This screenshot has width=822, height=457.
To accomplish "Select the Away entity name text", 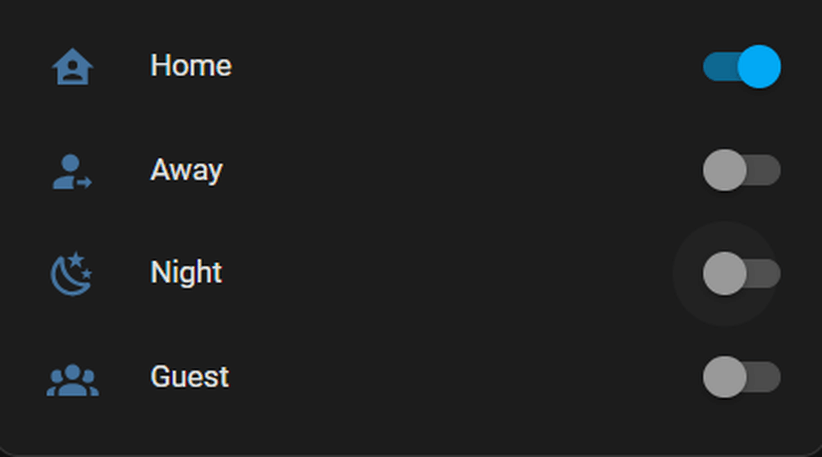I will [x=186, y=170].
